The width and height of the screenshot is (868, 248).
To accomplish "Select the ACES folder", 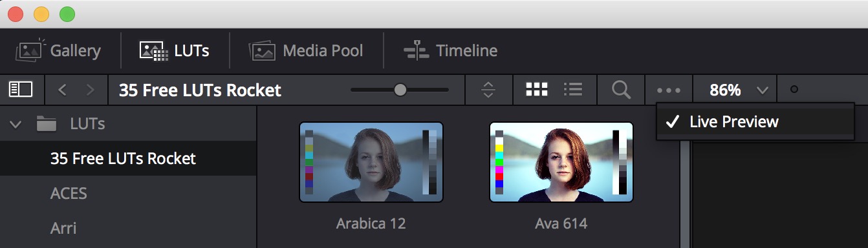I will 128,193.
